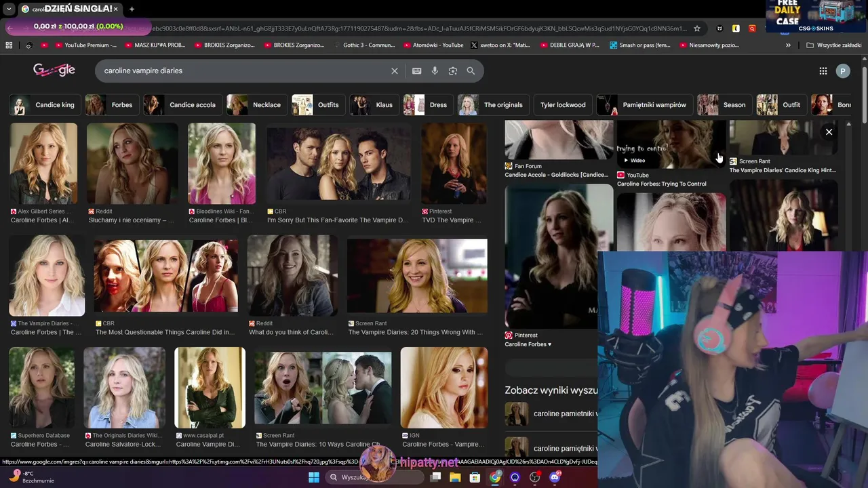Open File Explorer from the taskbar
The width and height of the screenshot is (868, 488).
(x=455, y=477)
